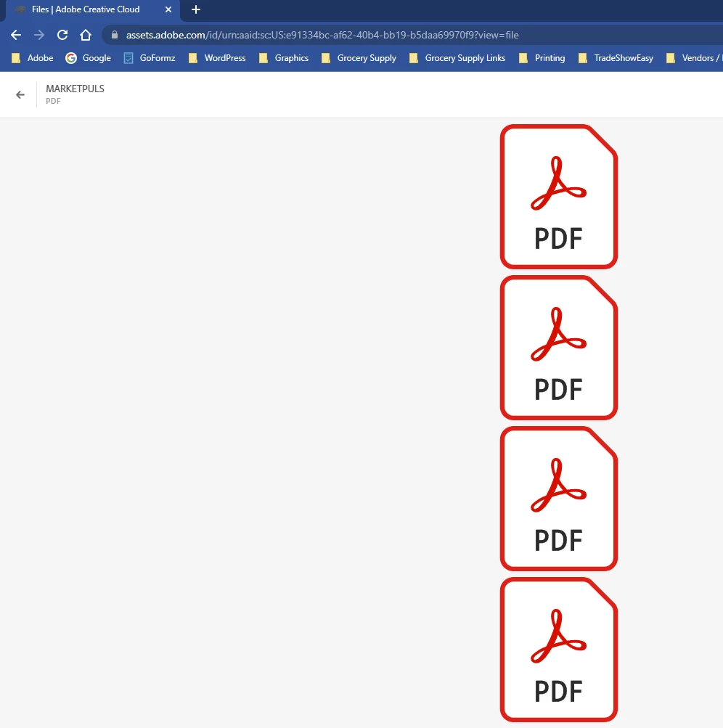This screenshot has width=723, height=728.
Task: Click the browser forward arrow button
Action: (39, 35)
